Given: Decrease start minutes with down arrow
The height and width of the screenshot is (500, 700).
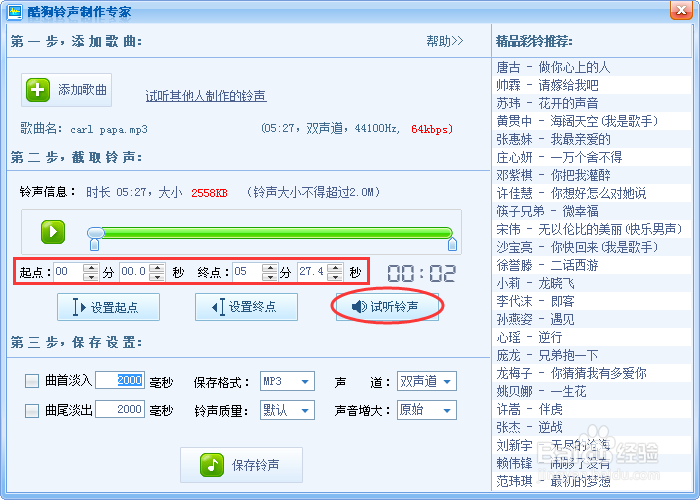Looking at the screenshot, I should pyautogui.click(x=91, y=276).
